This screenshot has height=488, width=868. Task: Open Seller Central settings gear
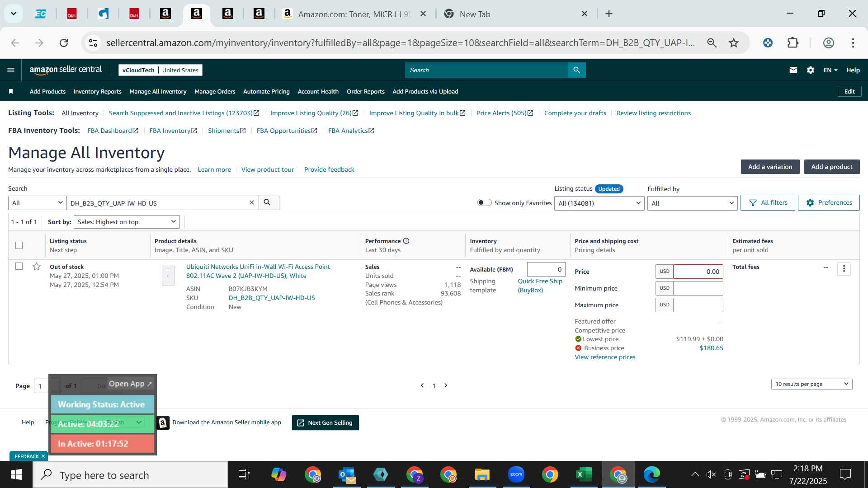point(811,70)
